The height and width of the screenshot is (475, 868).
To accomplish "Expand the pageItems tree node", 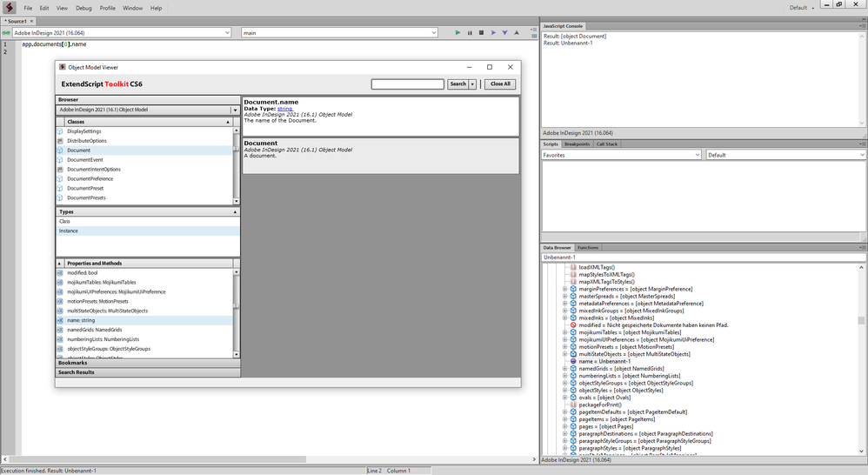I will click(x=565, y=419).
